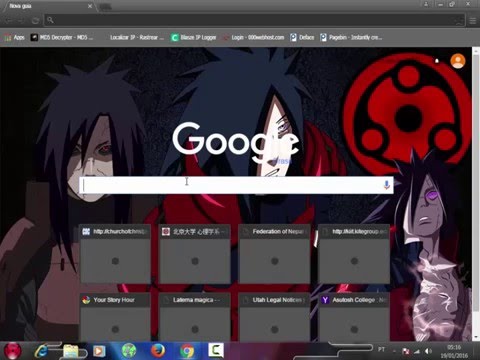Open the Chrome hamburger menu

point(473,21)
